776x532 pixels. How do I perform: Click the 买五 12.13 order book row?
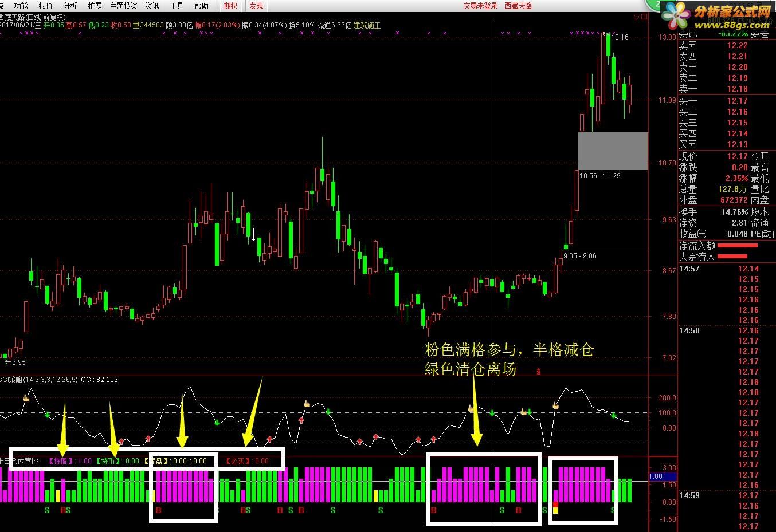(714, 144)
